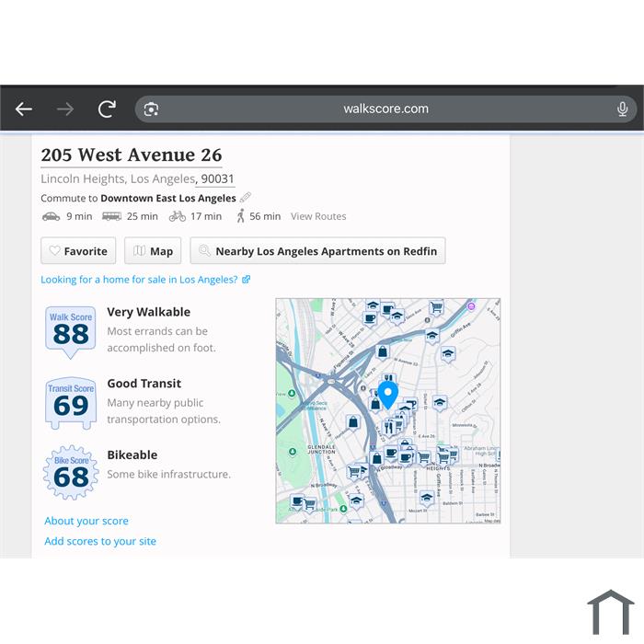The width and height of the screenshot is (644, 644).
Task: Click the browser forward arrow
Action: click(65, 109)
